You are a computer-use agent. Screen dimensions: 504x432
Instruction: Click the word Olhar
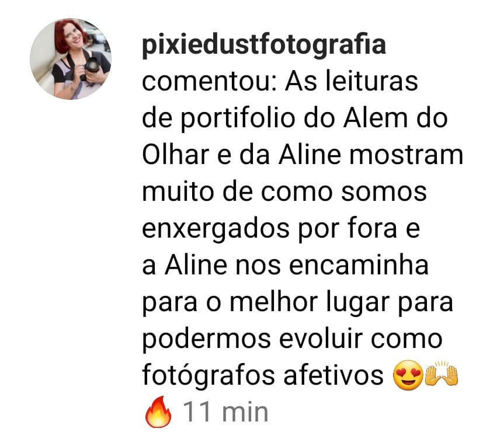coord(176,155)
